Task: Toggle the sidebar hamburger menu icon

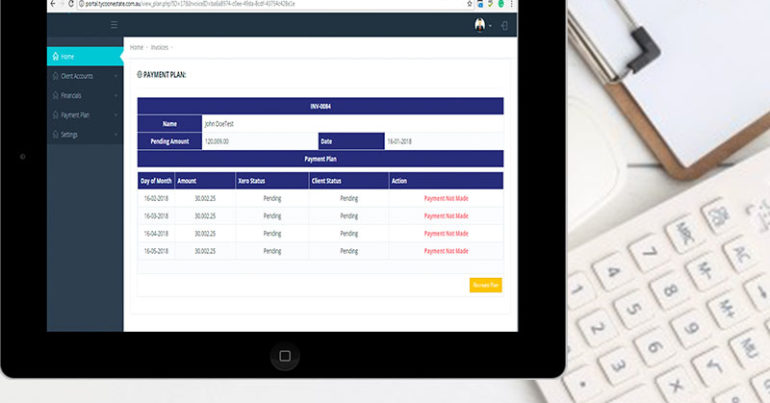Action: click(114, 25)
